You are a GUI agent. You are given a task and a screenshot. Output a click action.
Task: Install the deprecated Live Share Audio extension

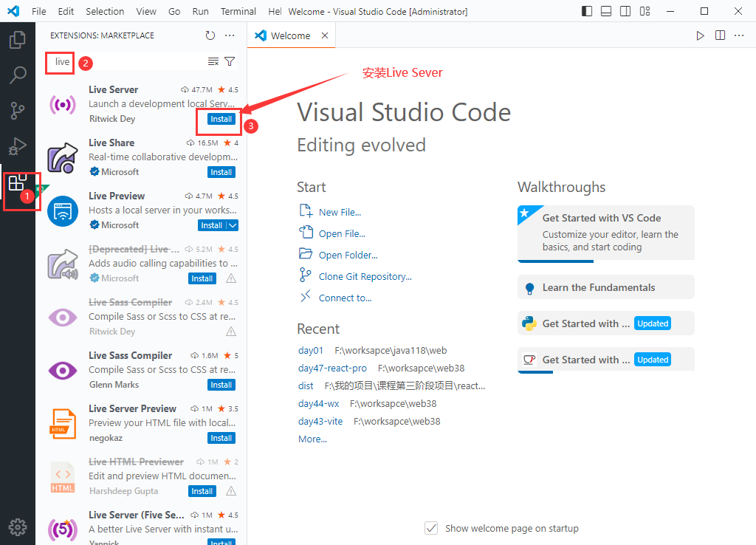(202, 278)
